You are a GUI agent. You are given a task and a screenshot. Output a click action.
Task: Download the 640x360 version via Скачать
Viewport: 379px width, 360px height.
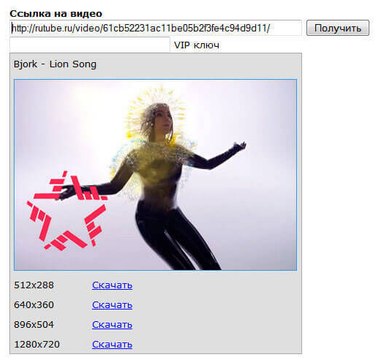(112, 305)
